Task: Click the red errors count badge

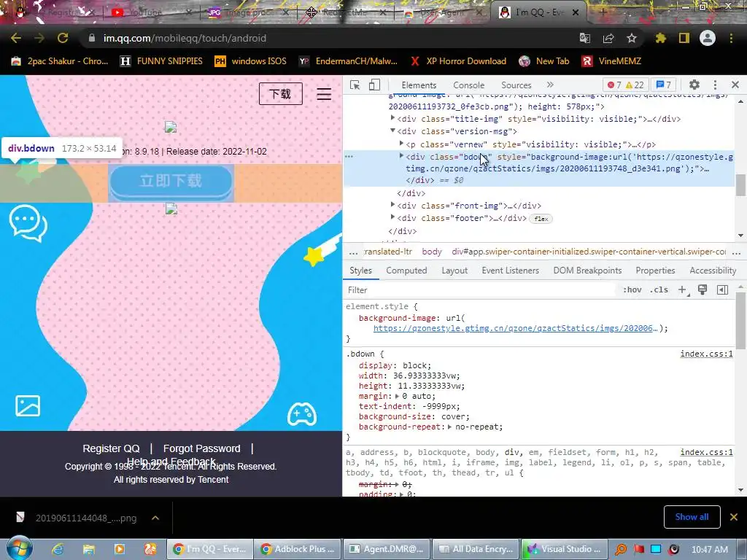Action: [x=614, y=85]
